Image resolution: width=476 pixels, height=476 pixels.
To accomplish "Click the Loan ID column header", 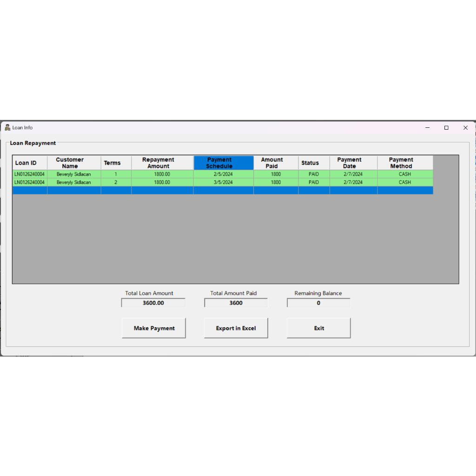I will [29, 163].
